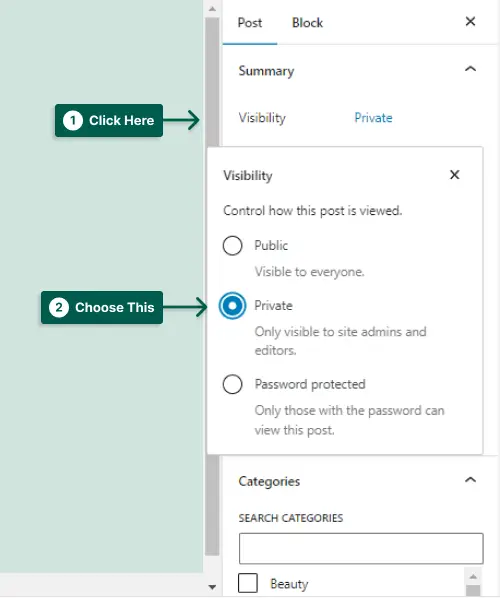The image size is (500, 598).
Task: Click the categories list scrollbar thumb
Action: pyautogui.click(x=473, y=590)
